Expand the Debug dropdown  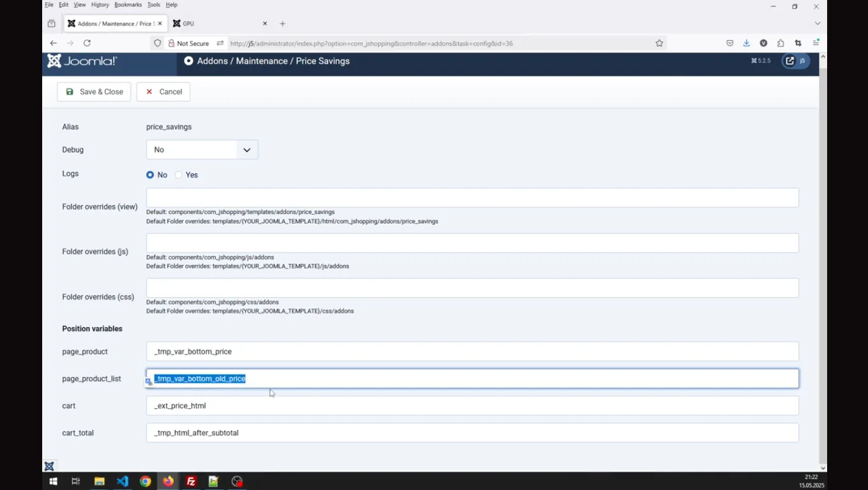[202, 150]
